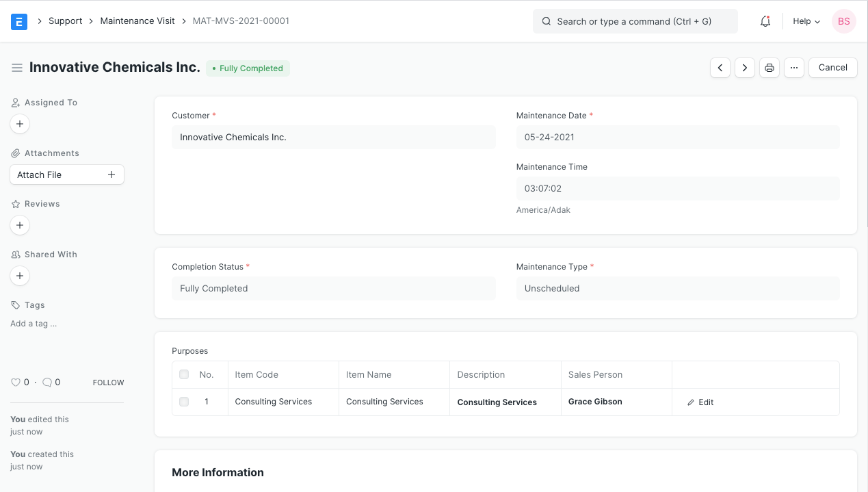
Task: Expand the Help dropdown menu
Action: [806, 21]
